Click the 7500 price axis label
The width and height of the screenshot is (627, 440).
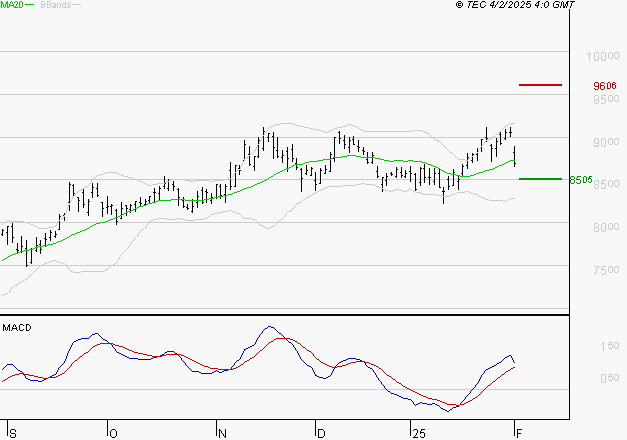606,270
